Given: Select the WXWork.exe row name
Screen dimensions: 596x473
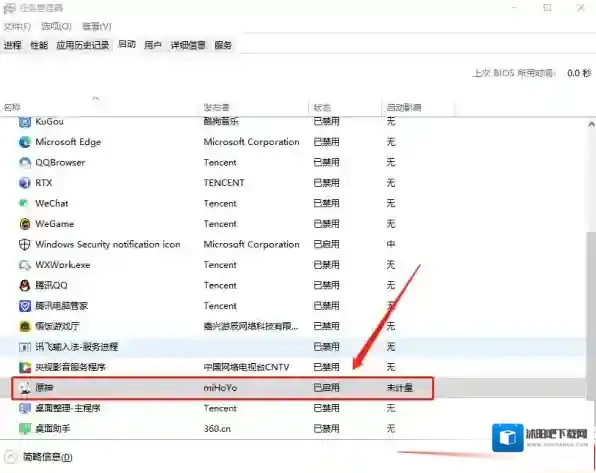Looking at the screenshot, I should [x=63, y=265].
